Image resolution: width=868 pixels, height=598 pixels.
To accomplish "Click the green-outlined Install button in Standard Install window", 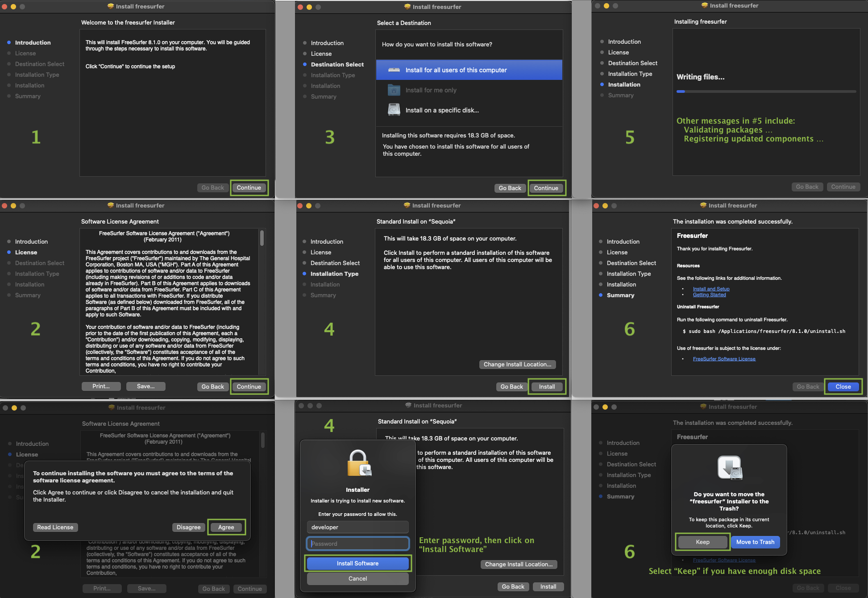I will click(547, 387).
